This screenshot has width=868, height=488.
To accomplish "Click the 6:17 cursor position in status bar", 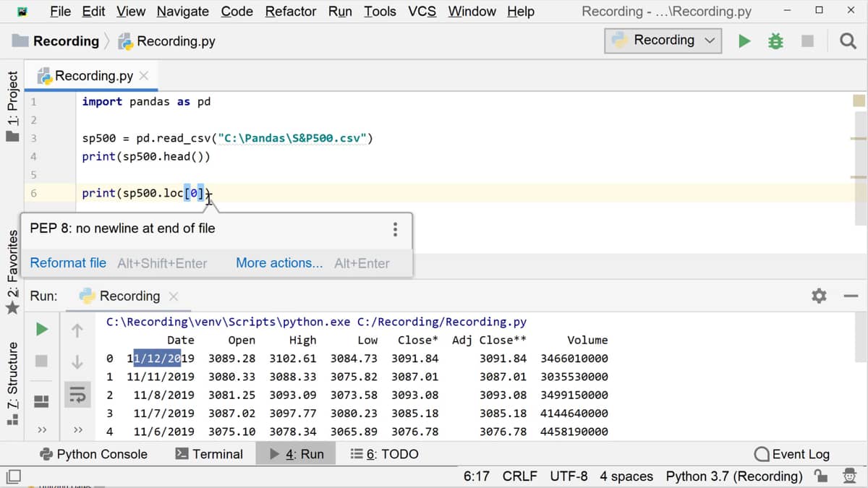I will [x=477, y=476].
